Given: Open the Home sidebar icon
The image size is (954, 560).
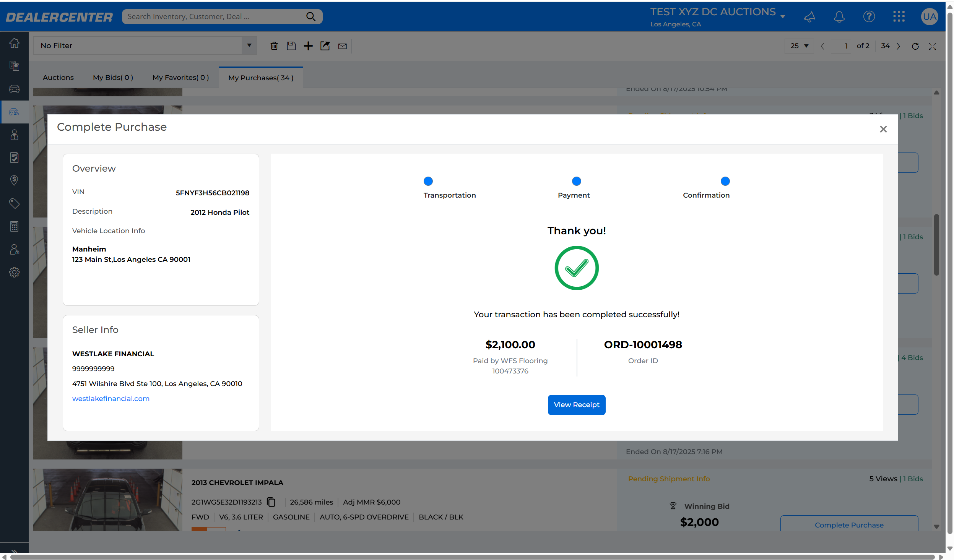Looking at the screenshot, I should [14, 43].
